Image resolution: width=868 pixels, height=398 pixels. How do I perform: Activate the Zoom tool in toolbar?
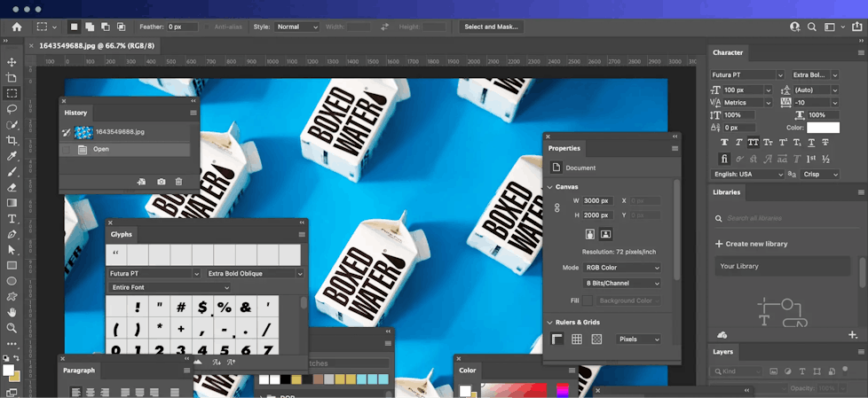tap(12, 328)
